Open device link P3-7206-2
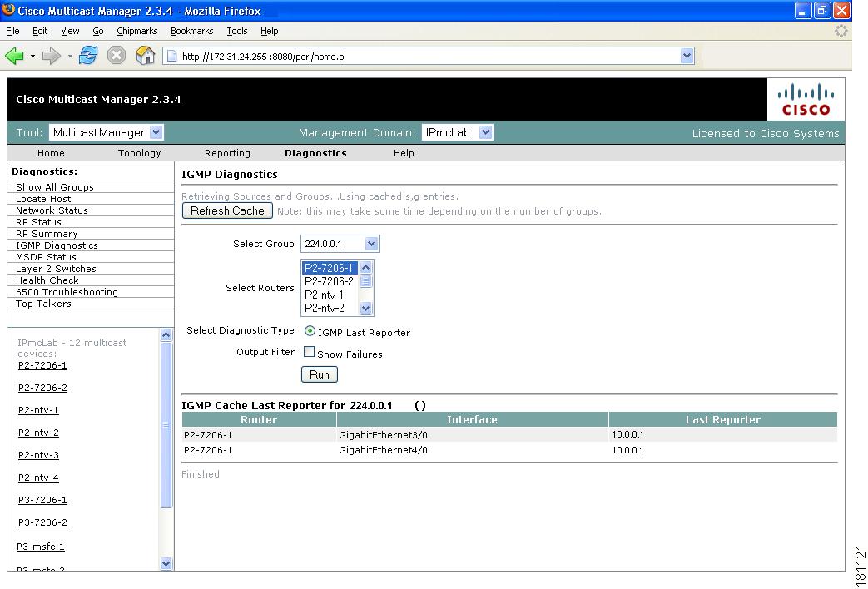The image size is (868, 589). pyautogui.click(x=42, y=522)
